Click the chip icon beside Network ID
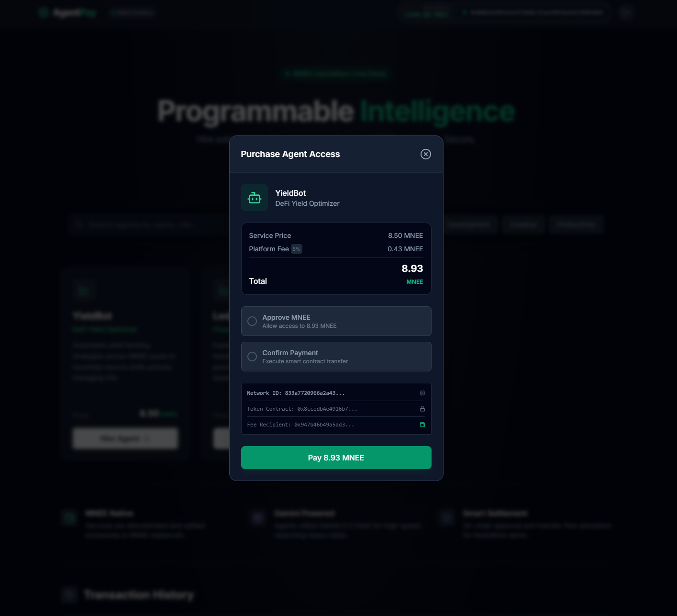This screenshot has height=616, width=677. click(422, 393)
